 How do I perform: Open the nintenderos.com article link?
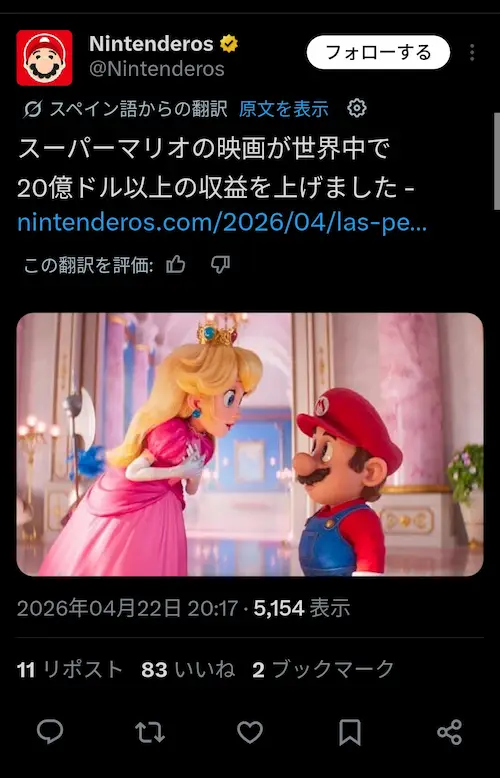coord(222,223)
